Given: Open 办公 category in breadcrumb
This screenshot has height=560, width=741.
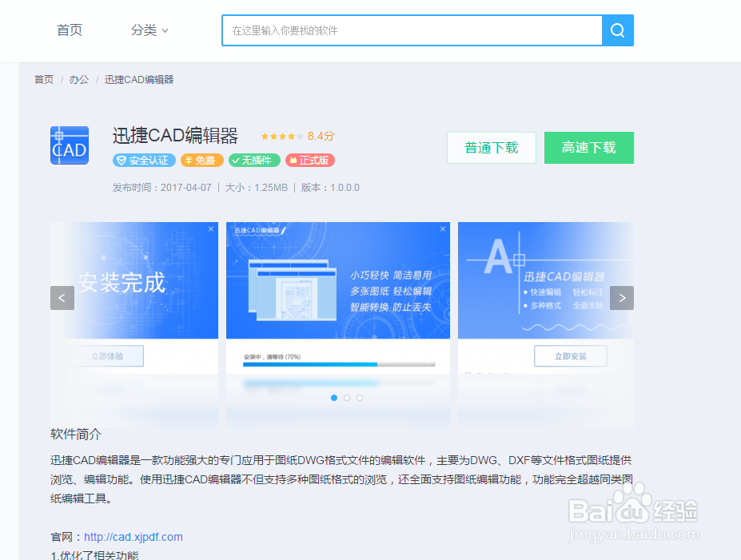Looking at the screenshot, I should 79,79.
